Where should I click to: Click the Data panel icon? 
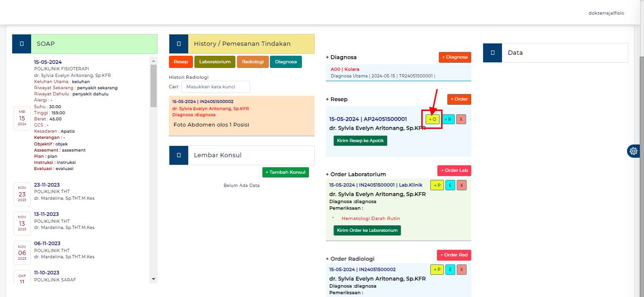click(x=492, y=52)
